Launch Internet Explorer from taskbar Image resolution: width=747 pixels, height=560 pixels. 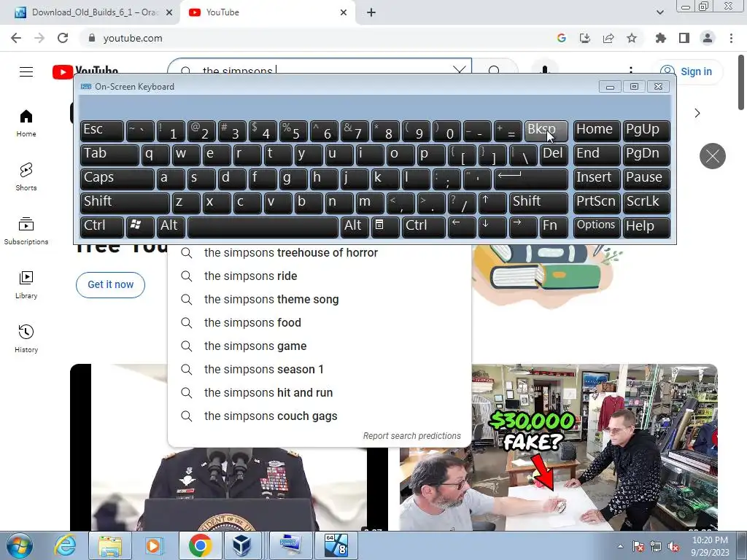point(65,545)
